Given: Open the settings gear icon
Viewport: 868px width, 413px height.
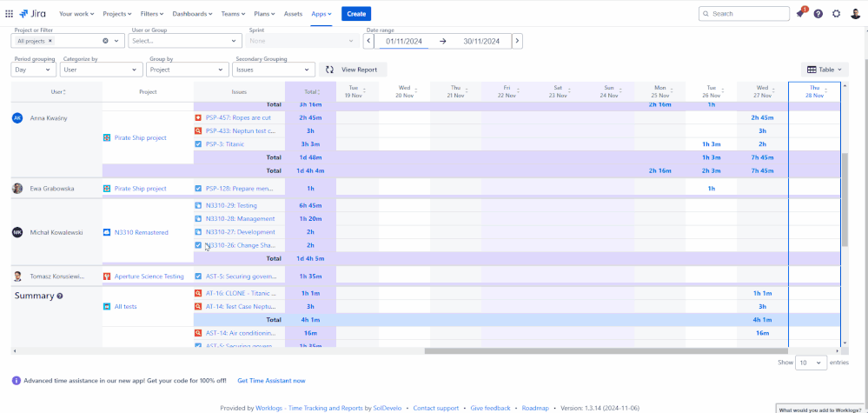Looking at the screenshot, I should 836,14.
